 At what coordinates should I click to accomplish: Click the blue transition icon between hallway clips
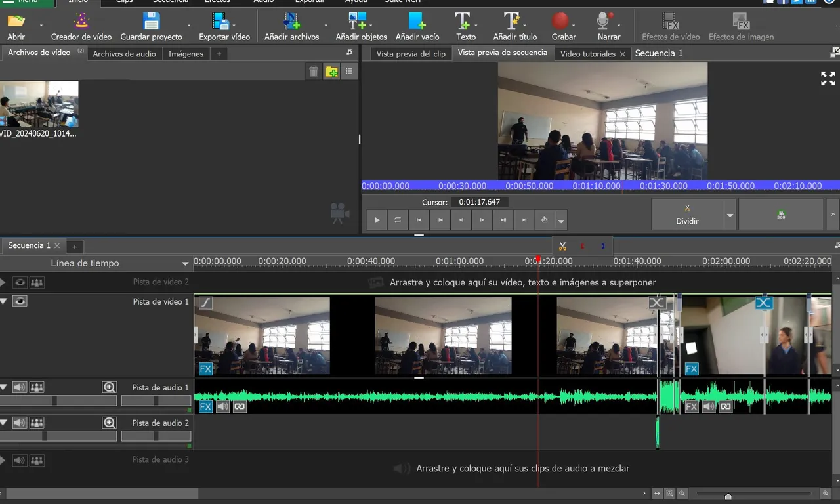763,303
